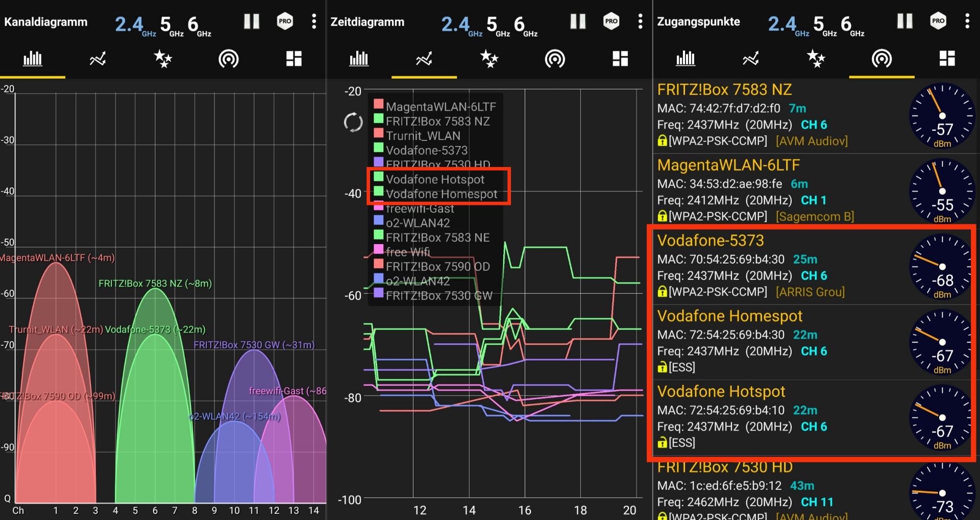
Task: Toggle 2.4 GHz band in Zugangspunkte panel
Action: [x=788, y=25]
